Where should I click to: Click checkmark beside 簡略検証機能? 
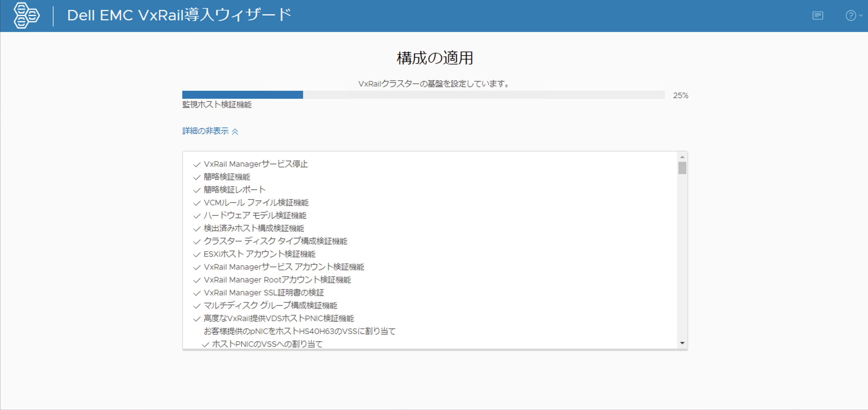[x=197, y=177]
